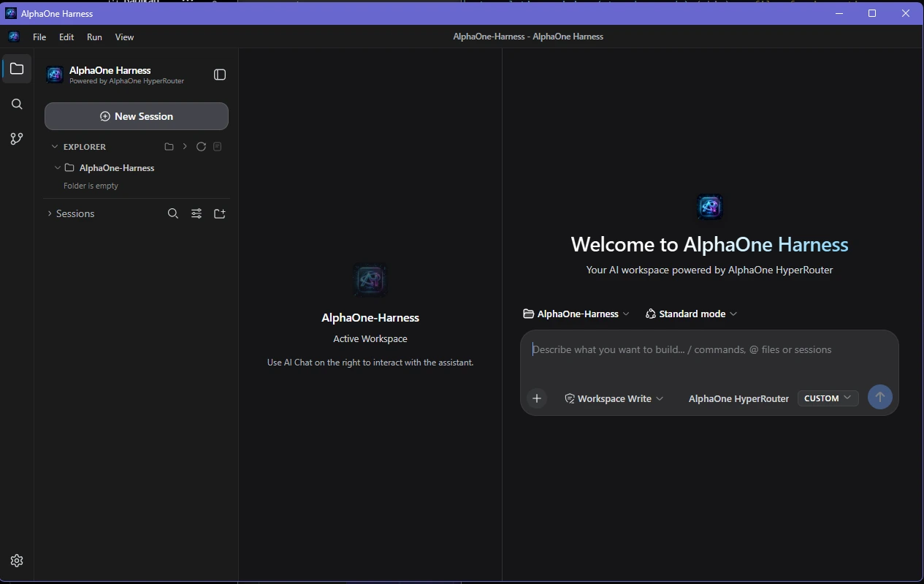The height and width of the screenshot is (584, 924).
Task: Open the View menu
Action: pyautogui.click(x=124, y=37)
